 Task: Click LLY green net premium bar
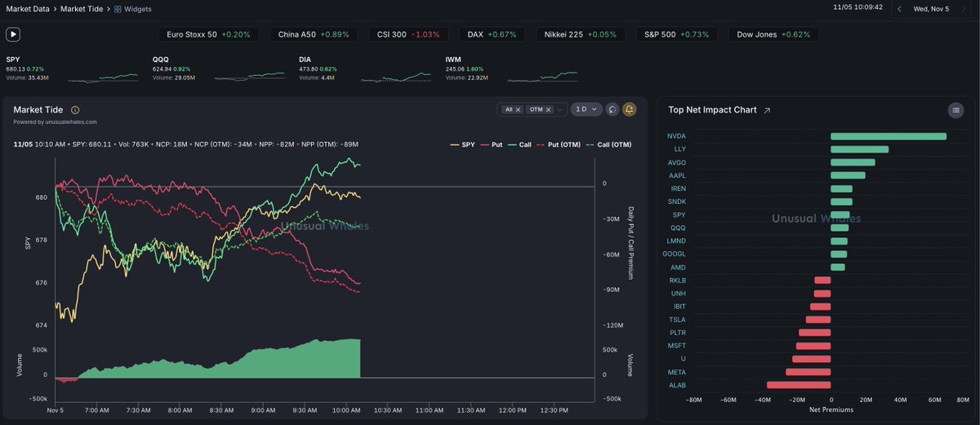point(859,149)
